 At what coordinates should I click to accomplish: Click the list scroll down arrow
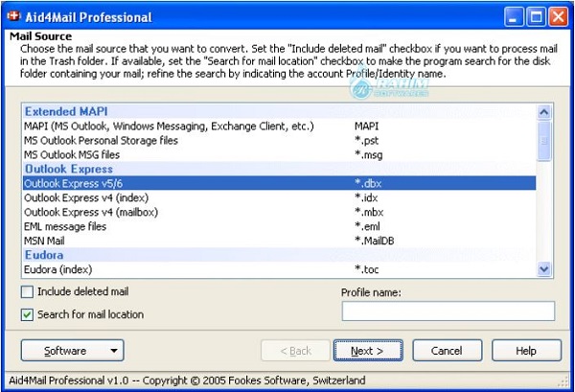coord(543,269)
